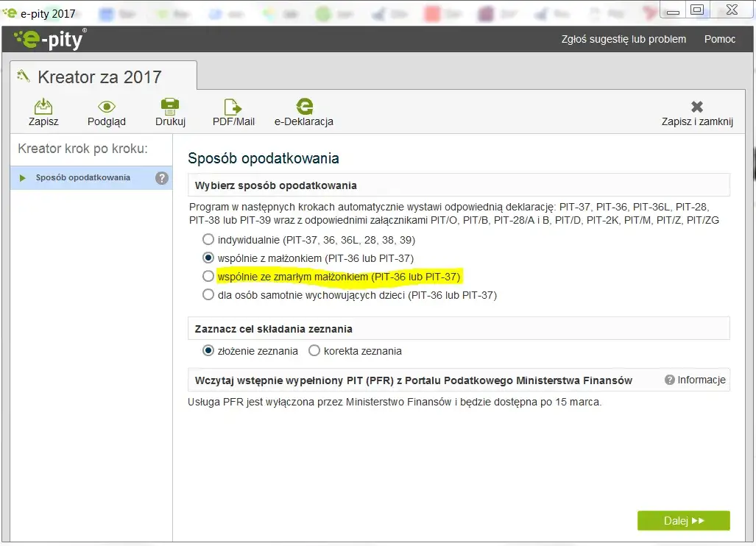Screen dimensions: 756x546
Task: Expand Sposób opodatkowania step arrow in sidebar
Action: (x=22, y=178)
